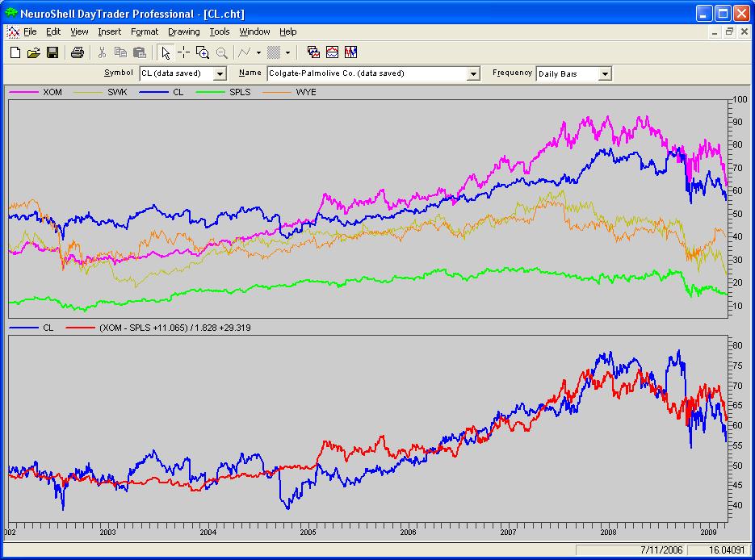755x560 pixels.
Task: Create a new chart with New icon
Action: (x=15, y=52)
